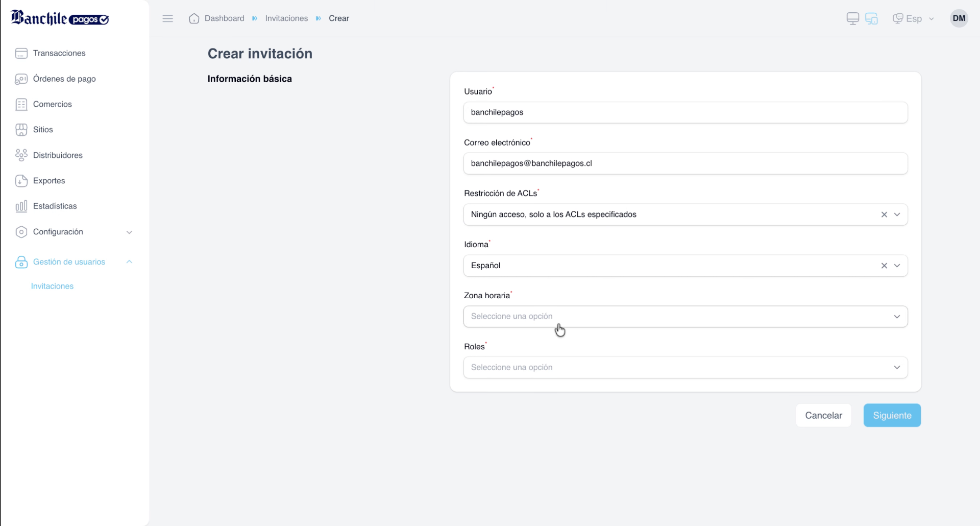The image size is (980, 526).
Task: Click the Gestión de usuarios lock icon
Action: coord(21,262)
